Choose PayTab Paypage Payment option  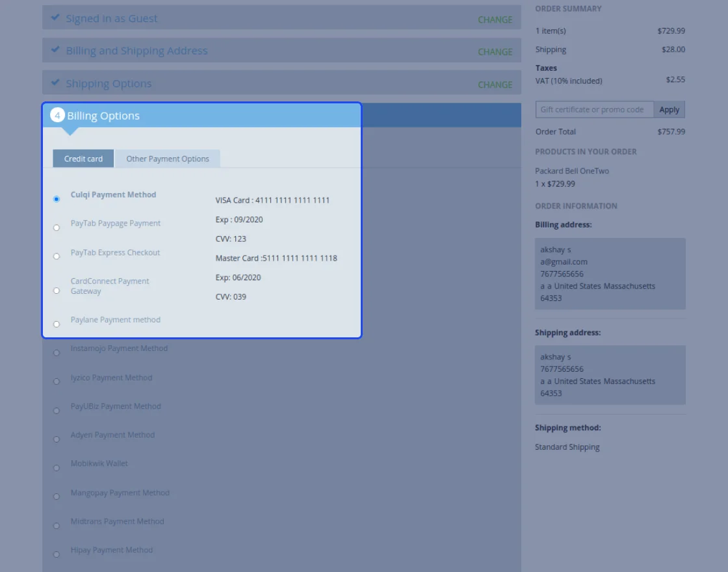coord(57,227)
